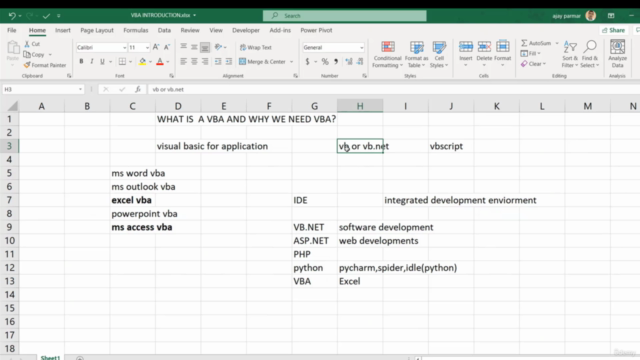Apply accounting dollar format

pyautogui.click(x=307, y=62)
